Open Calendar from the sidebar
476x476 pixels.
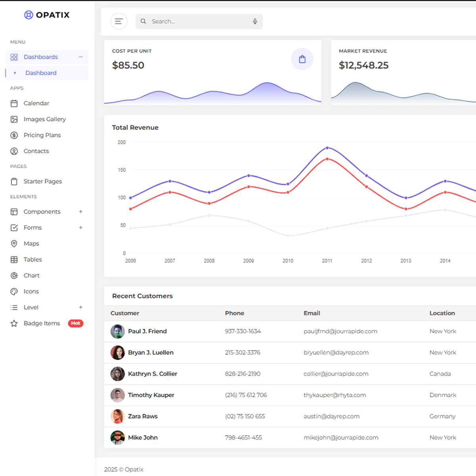point(36,103)
